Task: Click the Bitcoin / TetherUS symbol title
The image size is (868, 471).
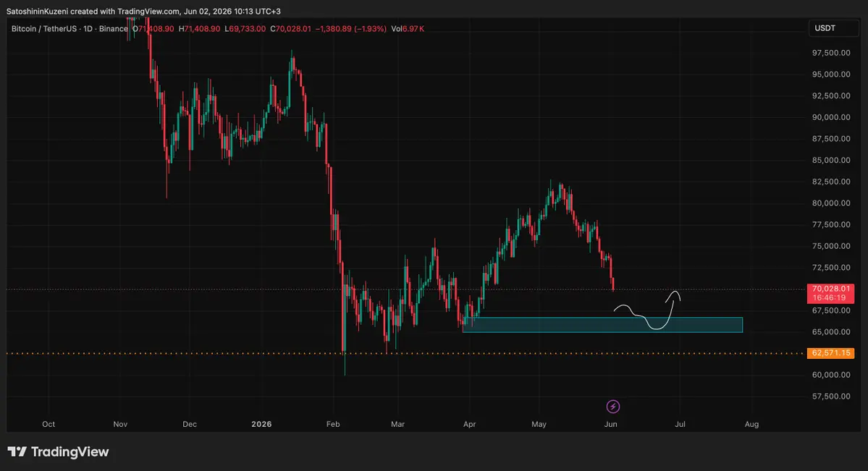Action: click(x=41, y=29)
